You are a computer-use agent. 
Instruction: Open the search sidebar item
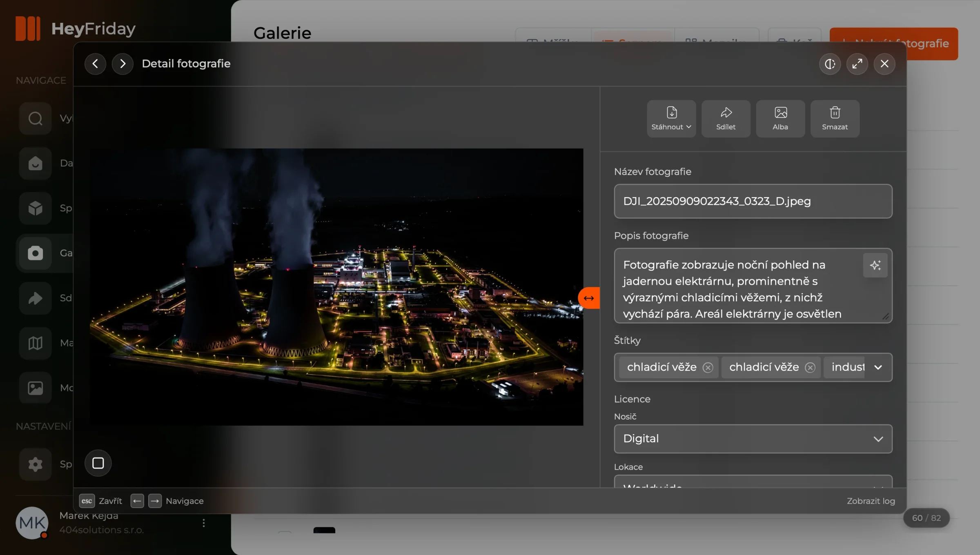[x=35, y=118]
